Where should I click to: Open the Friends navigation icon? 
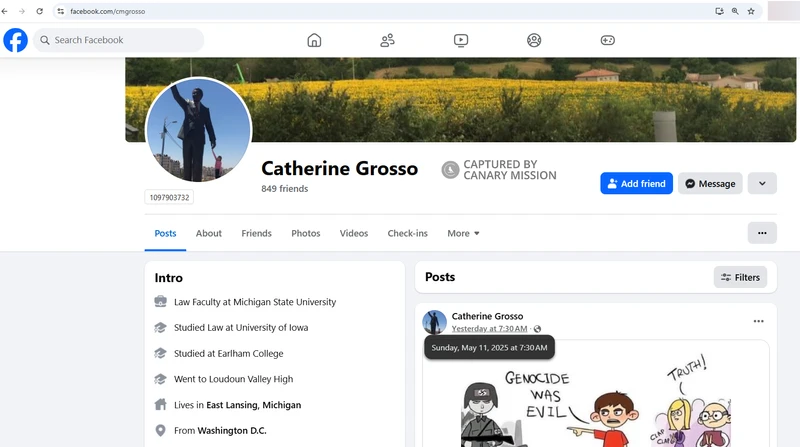click(x=387, y=40)
